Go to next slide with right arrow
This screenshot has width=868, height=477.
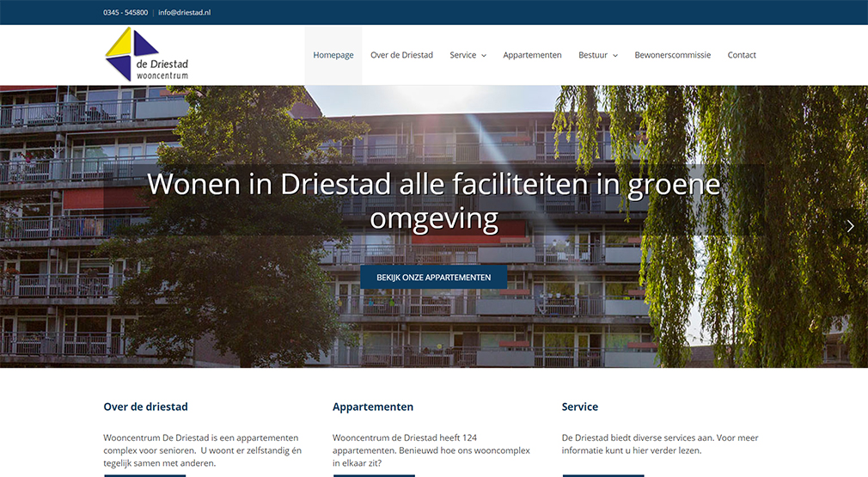coord(850,226)
